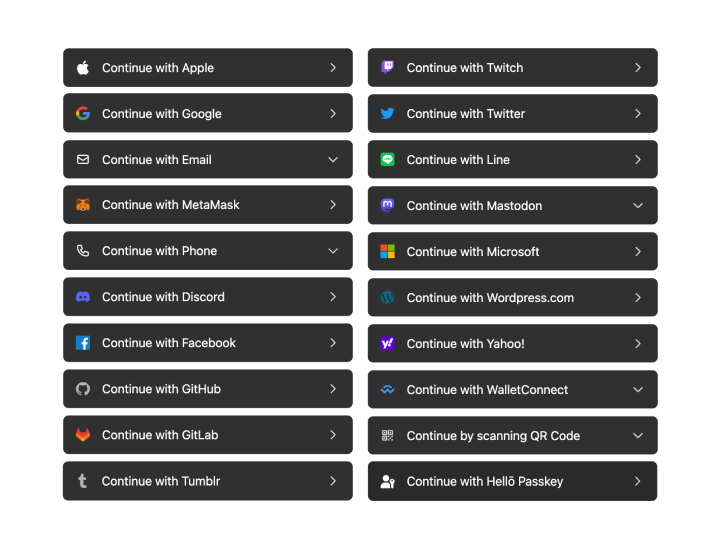Sign in using Hellō Passkey

pyautogui.click(x=512, y=481)
